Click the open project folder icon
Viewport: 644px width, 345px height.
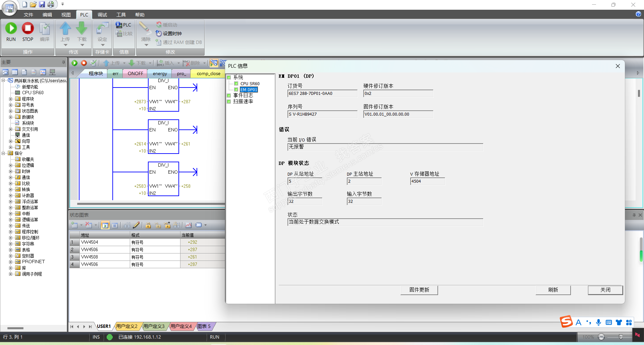(33, 4)
